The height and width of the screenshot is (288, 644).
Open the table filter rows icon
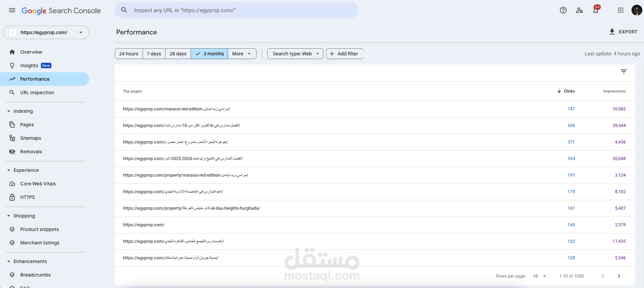[624, 72]
